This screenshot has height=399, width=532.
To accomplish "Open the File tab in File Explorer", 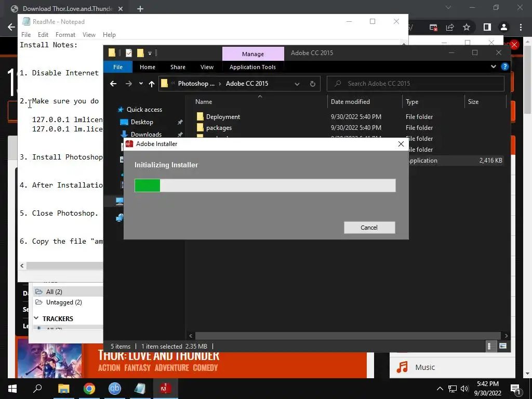I will click(x=118, y=67).
